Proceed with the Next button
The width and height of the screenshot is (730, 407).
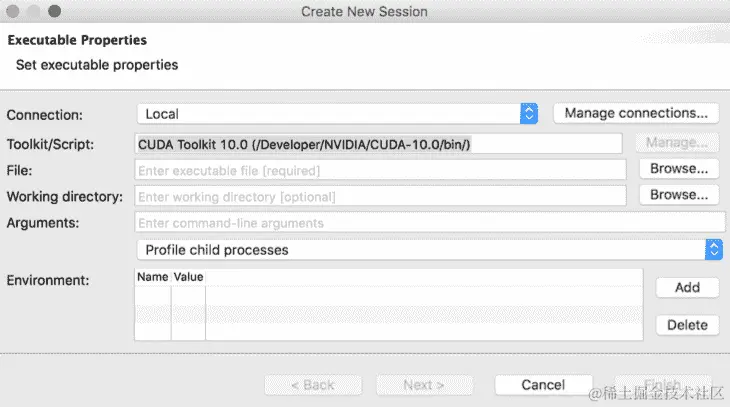click(424, 385)
